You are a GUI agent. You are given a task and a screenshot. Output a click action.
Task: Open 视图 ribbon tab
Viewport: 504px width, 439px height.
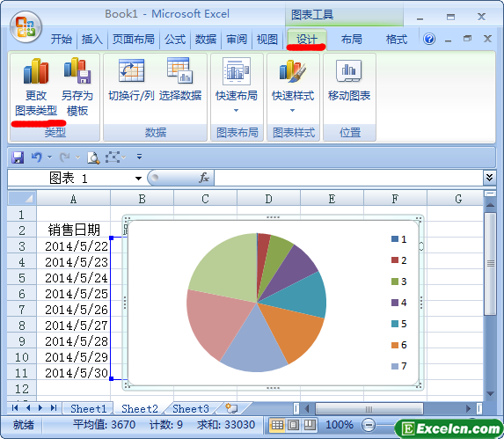(x=267, y=40)
